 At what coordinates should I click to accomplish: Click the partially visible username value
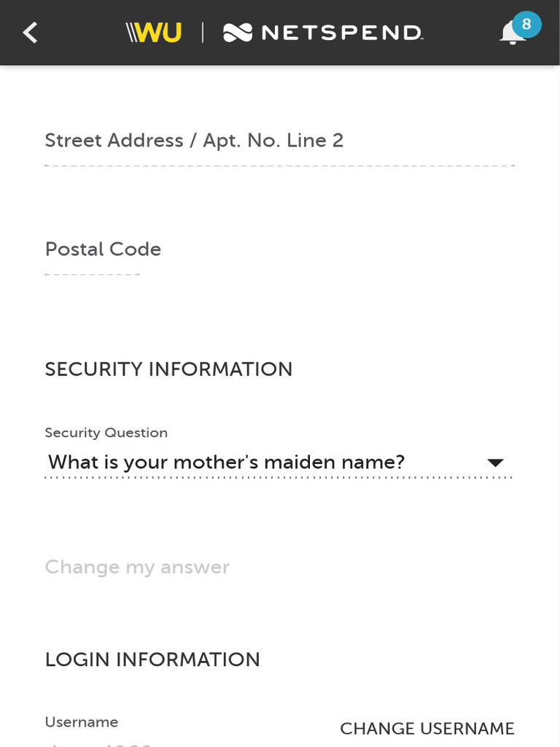(x=98, y=743)
